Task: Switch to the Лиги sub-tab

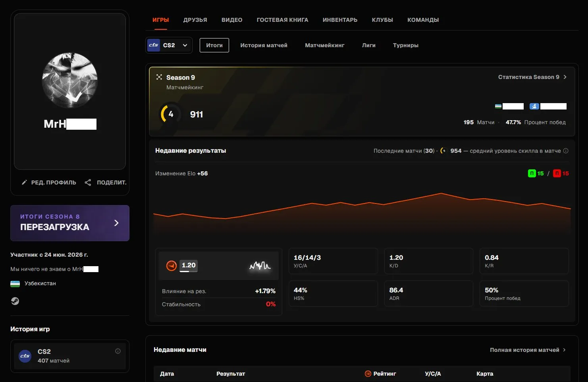Action: [369, 45]
